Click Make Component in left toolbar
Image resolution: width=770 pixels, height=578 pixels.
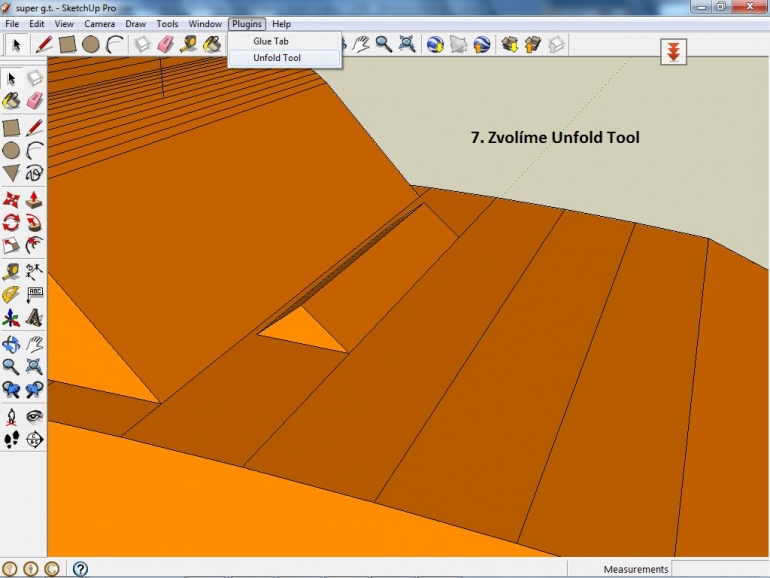pyautogui.click(x=34, y=79)
